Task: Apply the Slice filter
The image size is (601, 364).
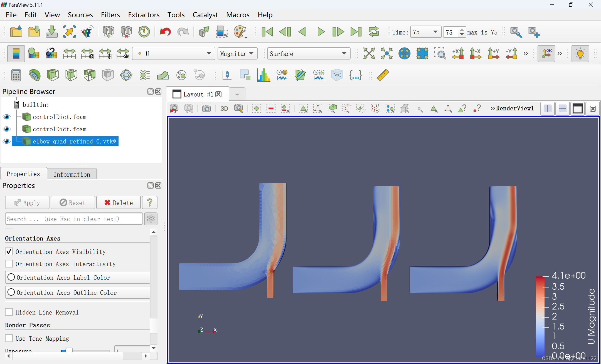Action: (x=71, y=75)
